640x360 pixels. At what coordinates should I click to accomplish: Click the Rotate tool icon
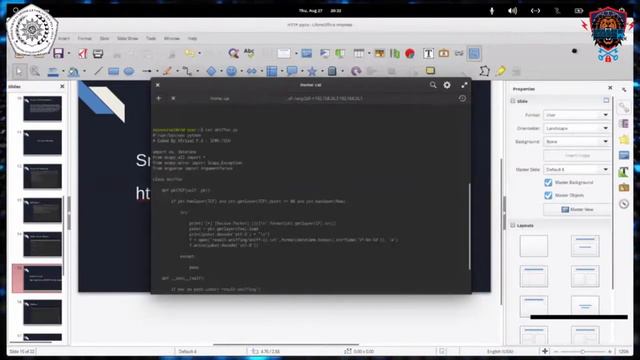[x=356, y=71]
